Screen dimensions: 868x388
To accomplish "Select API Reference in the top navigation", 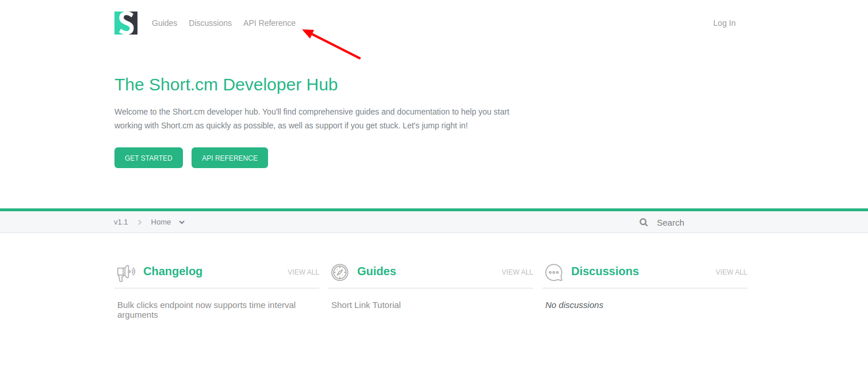I will (269, 23).
